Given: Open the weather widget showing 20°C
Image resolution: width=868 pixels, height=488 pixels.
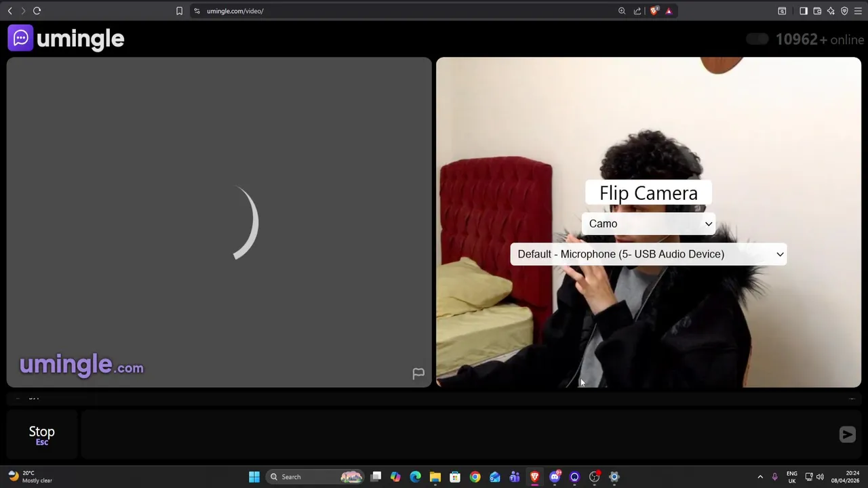Looking at the screenshot, I should pyautogui.click(x=30, y=476).
